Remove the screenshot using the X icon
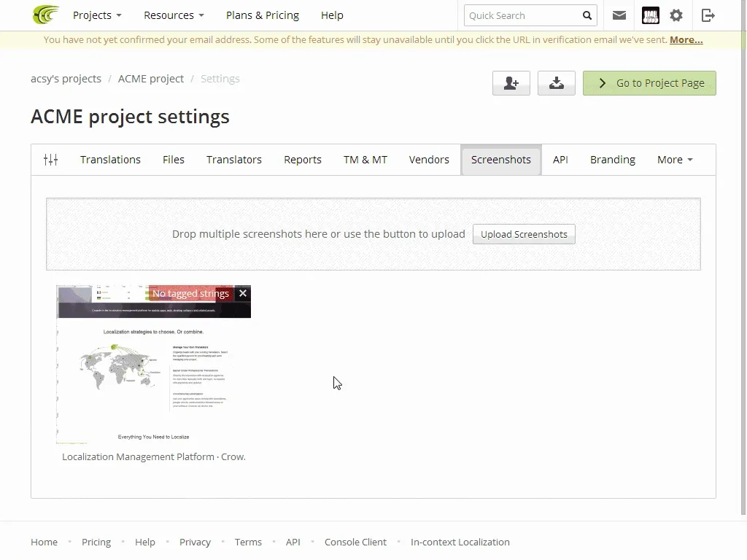The height and width of the screenshot is (560, 747). pos(243,293)
